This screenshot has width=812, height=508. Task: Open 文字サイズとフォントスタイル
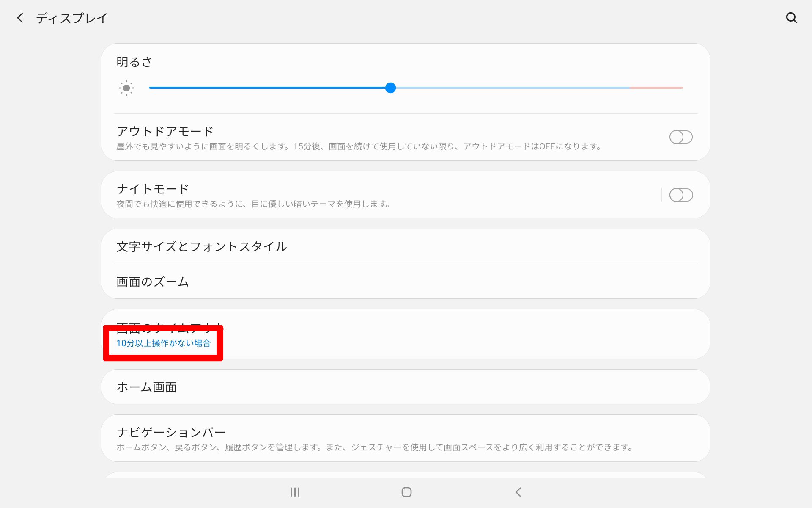(x=406, y=247)
